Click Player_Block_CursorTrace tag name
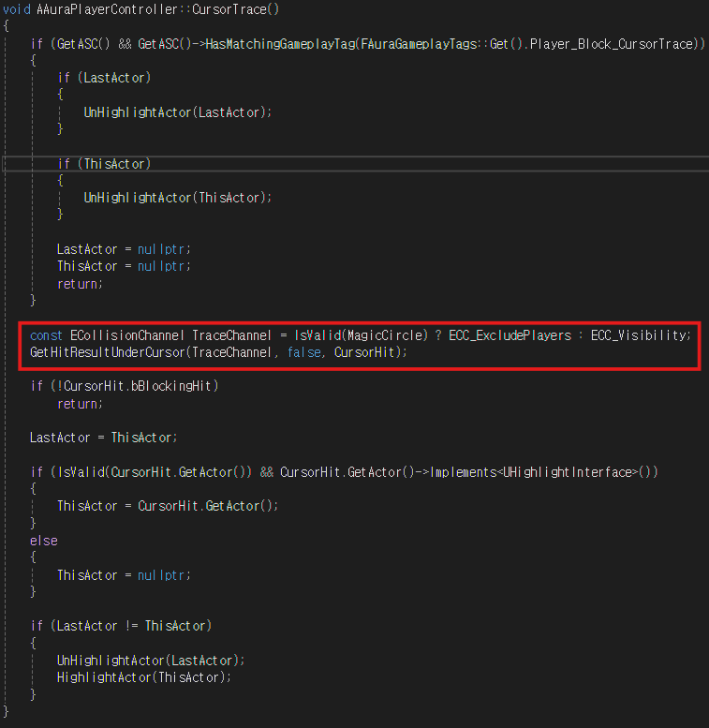Image resolution: width=709 pixels, height=728 pixels. click(x=611, y=44)
